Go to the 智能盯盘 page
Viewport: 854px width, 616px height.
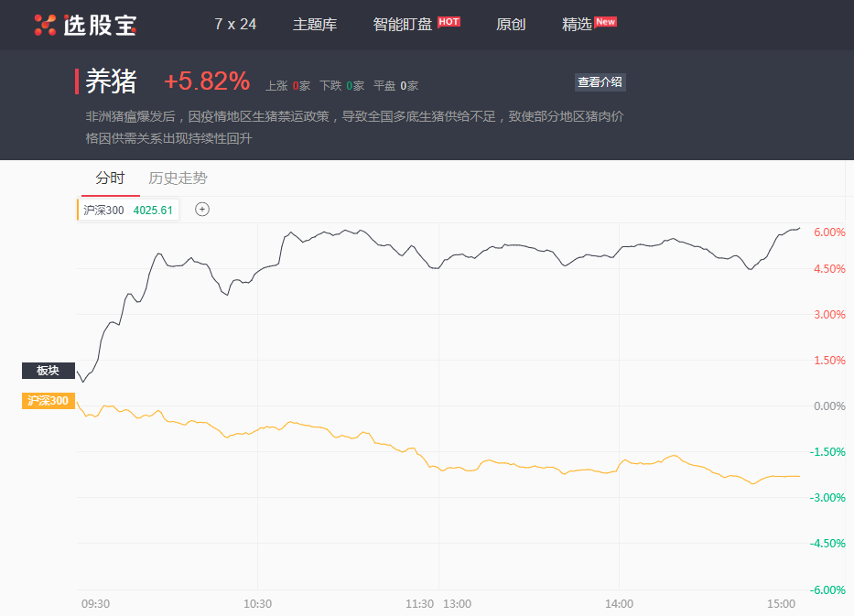403,25
